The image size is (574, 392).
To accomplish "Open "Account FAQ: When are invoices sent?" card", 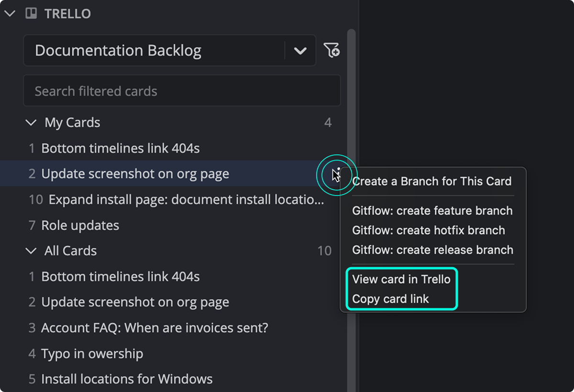I will click(155, 328).
